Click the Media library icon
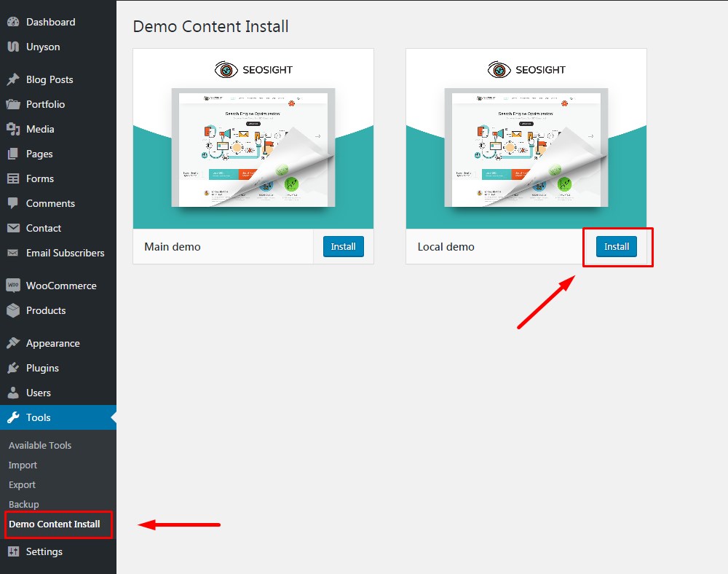The width and height of the screenshot is (728, 574). click(13, 129)
